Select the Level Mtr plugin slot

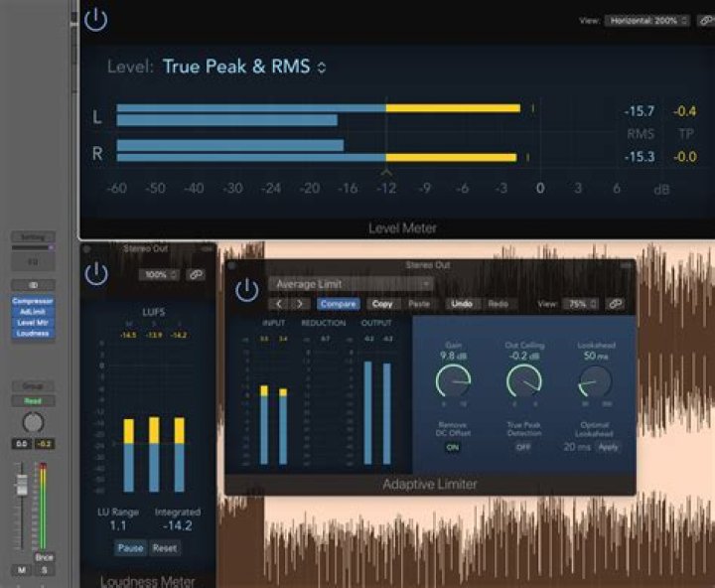[33, 323]
